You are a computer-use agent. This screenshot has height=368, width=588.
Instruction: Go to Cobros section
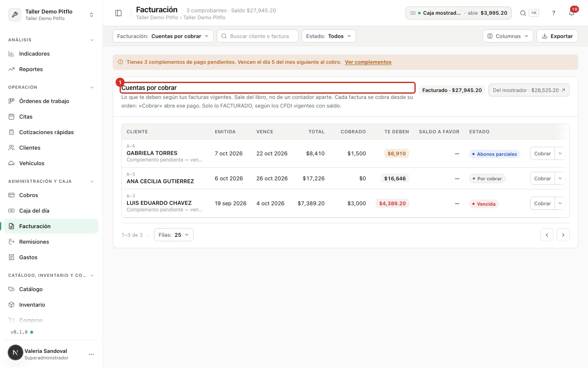51,195
